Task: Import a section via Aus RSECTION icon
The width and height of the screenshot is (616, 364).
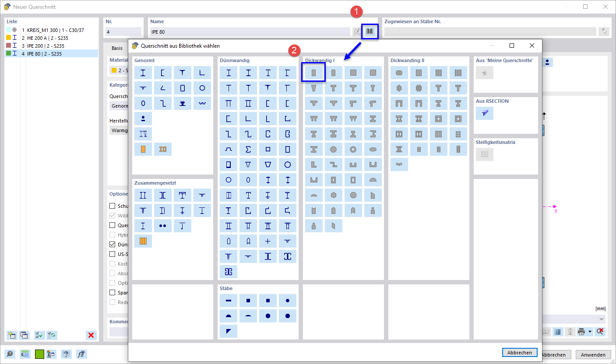Action: tap(485, 113)
